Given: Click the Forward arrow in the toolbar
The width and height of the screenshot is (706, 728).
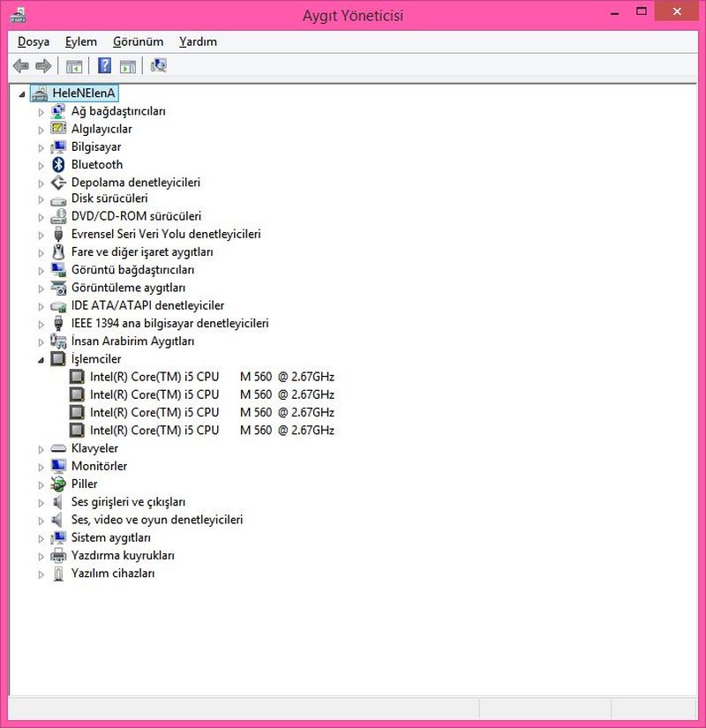Looking at the screenshot, I should (x=43, y=66).
